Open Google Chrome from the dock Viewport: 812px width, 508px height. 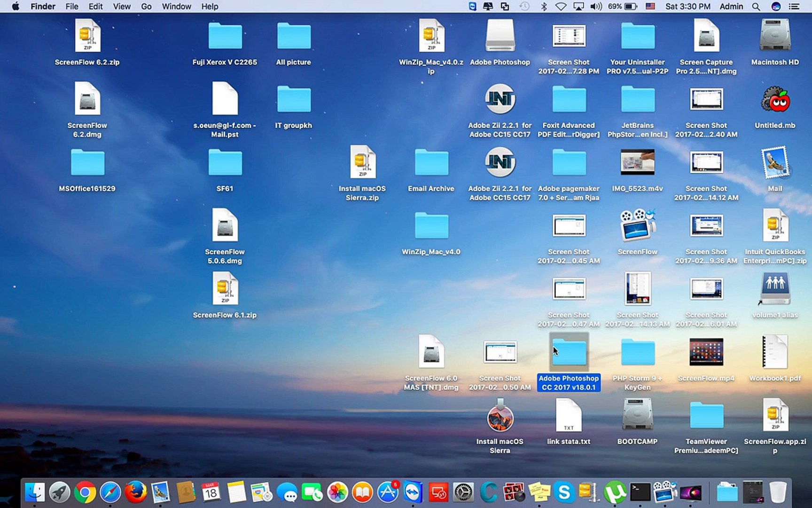[x=85, y=492]
